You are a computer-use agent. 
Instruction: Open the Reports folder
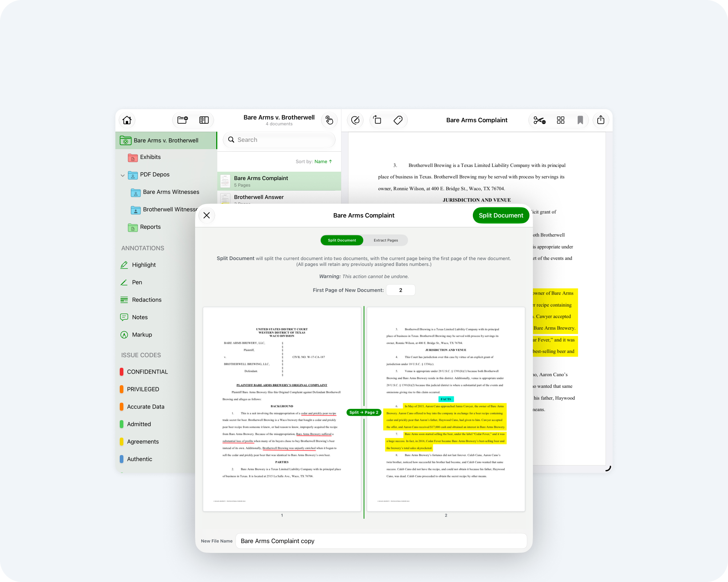(145, 227)
